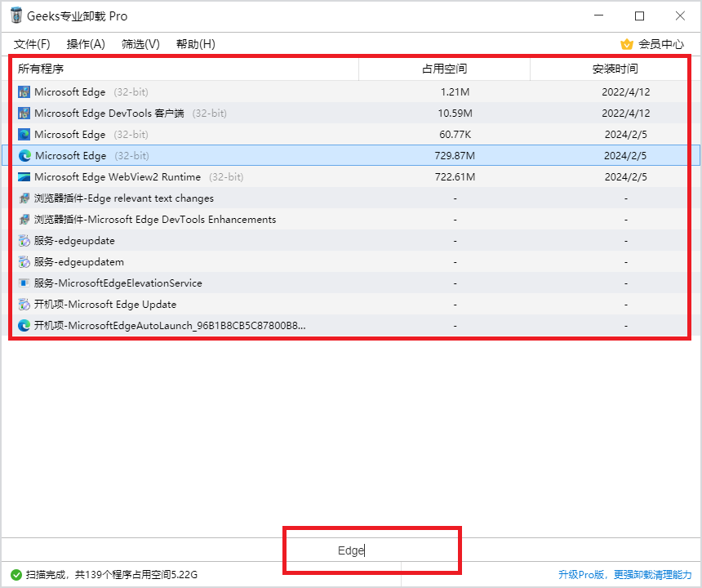This screenshot has height=588, width=702.
Task: Select Microsoft Edge DevTools 客户端 entry
Action: tap(349, 113)
